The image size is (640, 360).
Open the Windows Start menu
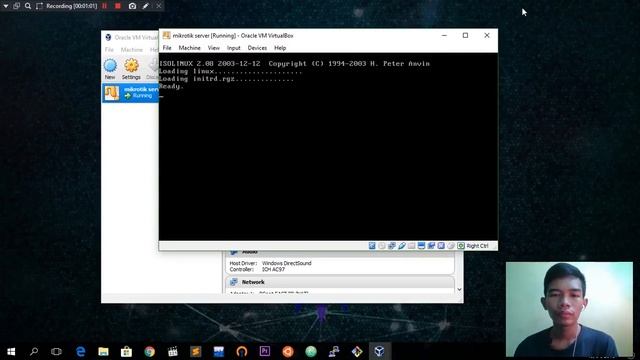coord(11,351)
